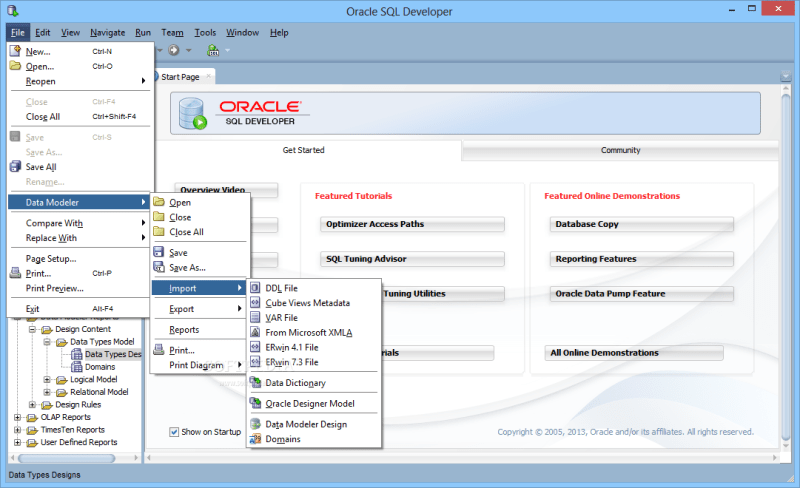The width and height of the screenshot is (800, 488).
Task: Open the Navigate menu
Action: (108, 33)
